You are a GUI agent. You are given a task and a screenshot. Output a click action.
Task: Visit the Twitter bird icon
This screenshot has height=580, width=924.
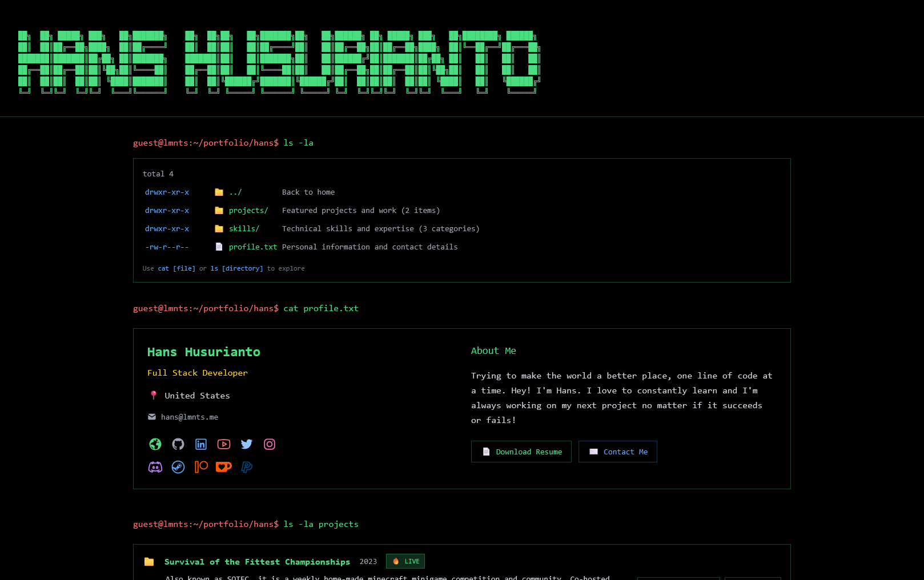pos(247,444)
